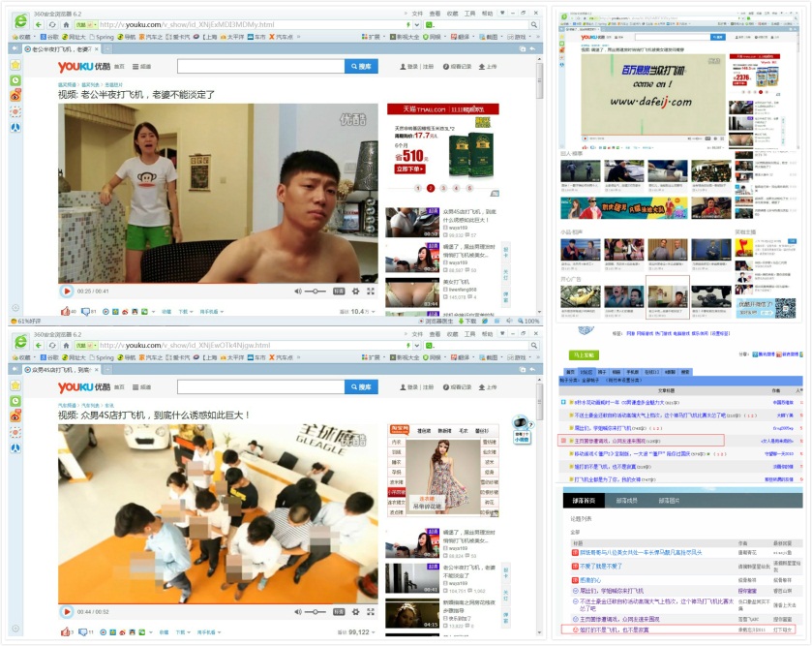Screen dimensions: 812x646
Task: Mute the 老公半夜打飞机 video speaker
Action: [x=298, y=292]
